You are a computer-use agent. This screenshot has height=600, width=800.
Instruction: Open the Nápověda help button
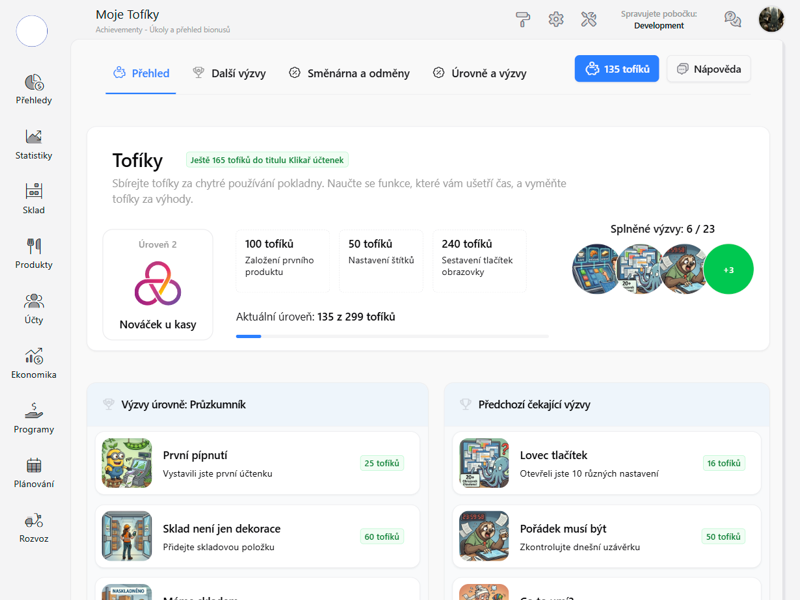click(709, 69)
